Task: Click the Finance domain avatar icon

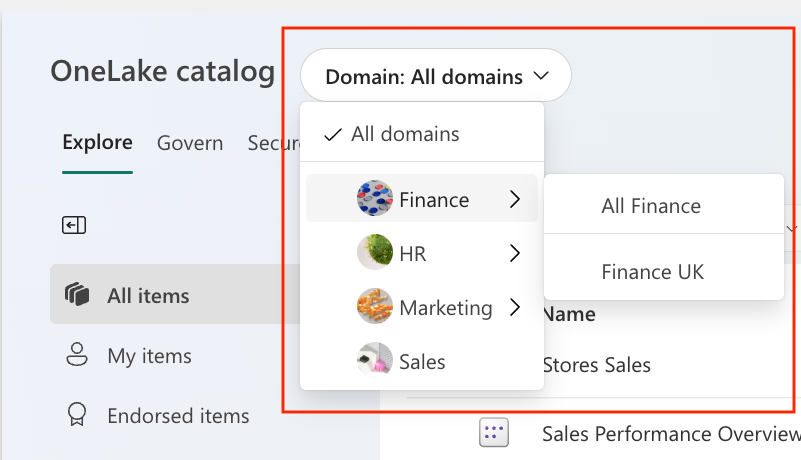Action: (x=375, y=199)
